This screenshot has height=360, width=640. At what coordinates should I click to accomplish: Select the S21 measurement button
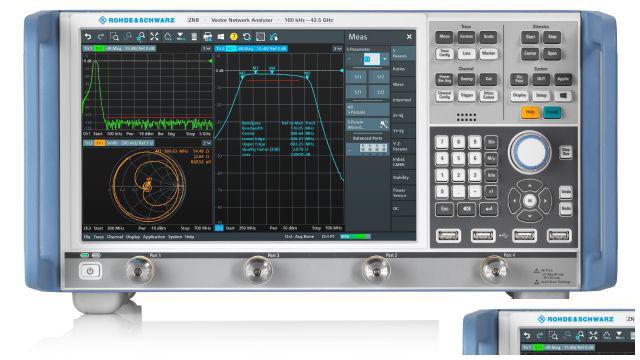[x=357, y=92]
